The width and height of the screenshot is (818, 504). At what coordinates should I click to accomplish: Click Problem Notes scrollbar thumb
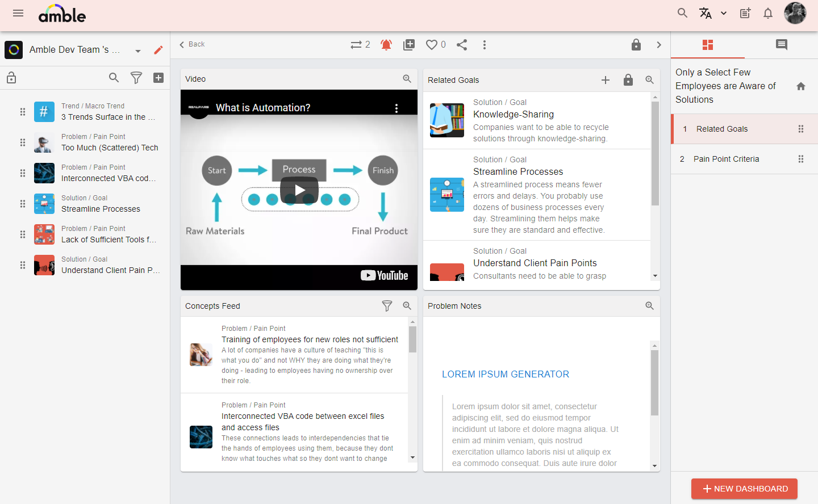click(x=654, y=383)
